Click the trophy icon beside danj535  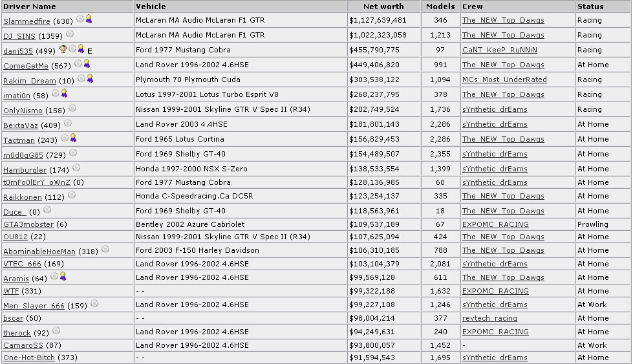pos(63,49)
